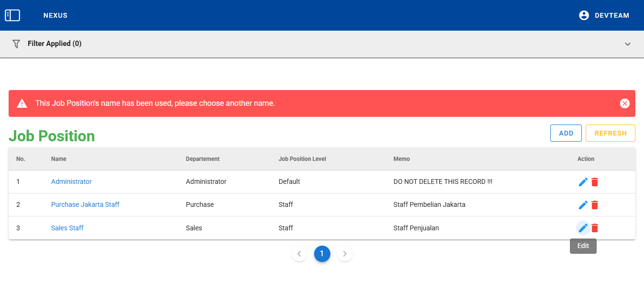644x306 pixels.
Task: Go to the previous page arrow
Action: pos(299,254)
